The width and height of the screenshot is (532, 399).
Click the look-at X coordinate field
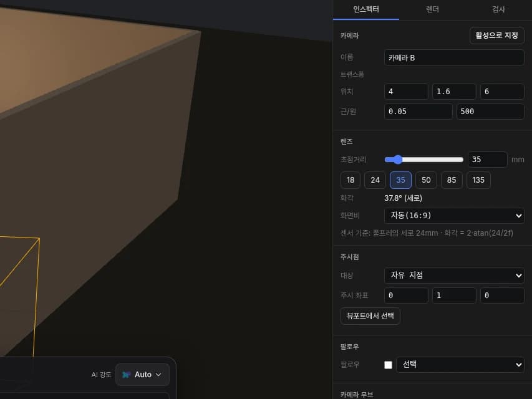(x=406, y=296)
